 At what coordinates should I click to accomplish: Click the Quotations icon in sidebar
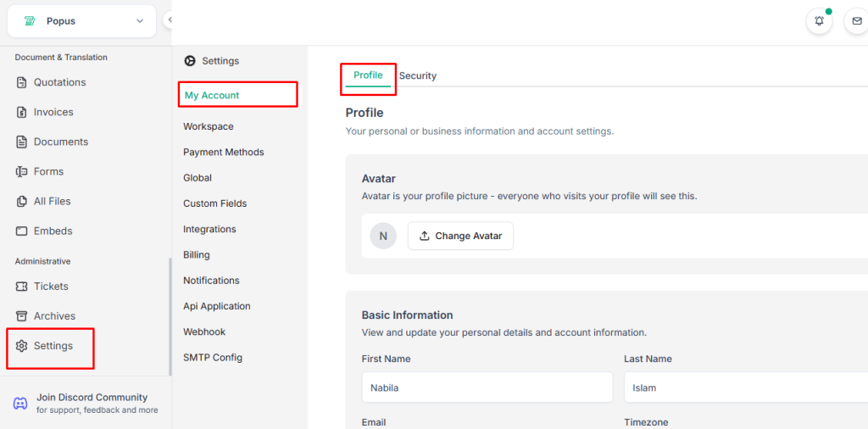point(22,82)
